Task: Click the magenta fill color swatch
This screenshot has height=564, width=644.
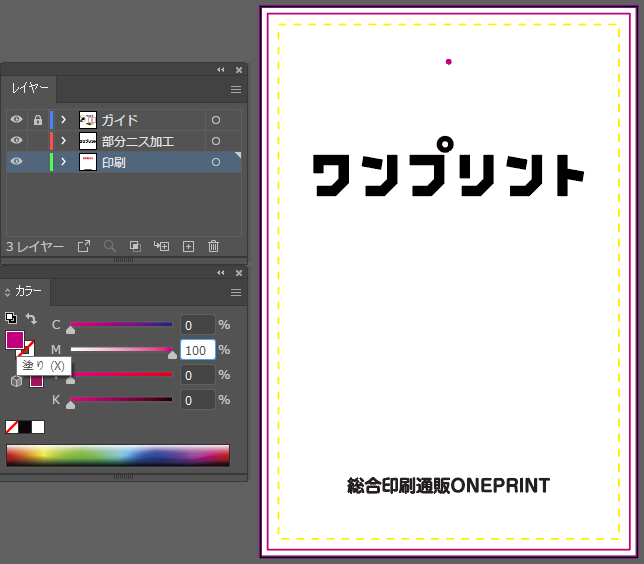Action: [x=15, y=340]
